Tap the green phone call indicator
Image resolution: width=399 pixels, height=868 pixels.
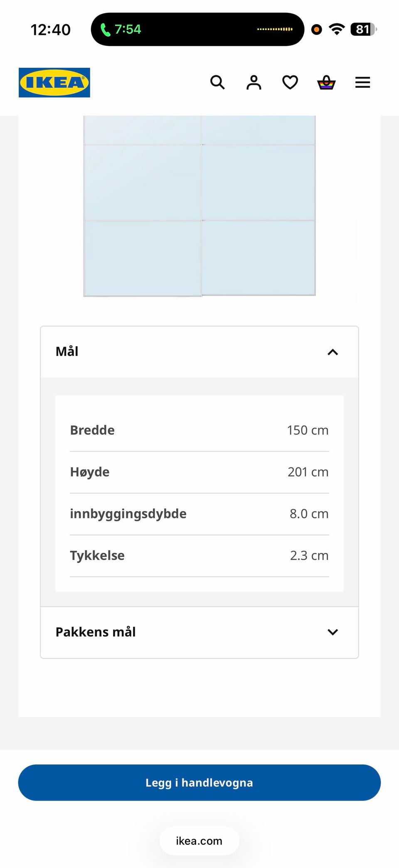click(121, 30)
